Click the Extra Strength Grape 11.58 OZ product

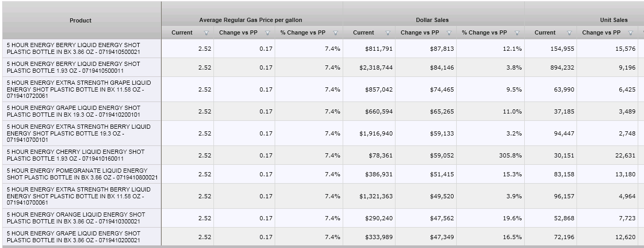click(x=81, y=89)
